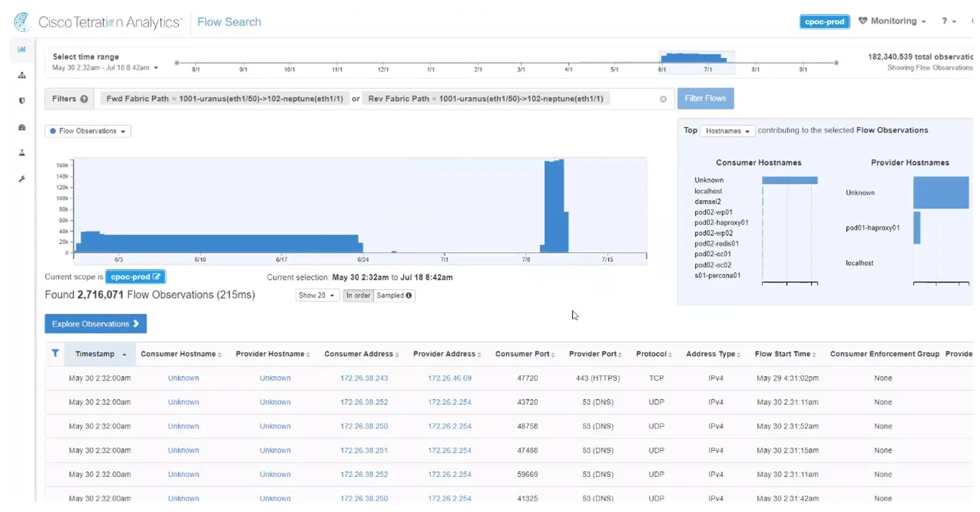Sort by Provider Port column
980x512 pixels.
(x=595, y=354)
